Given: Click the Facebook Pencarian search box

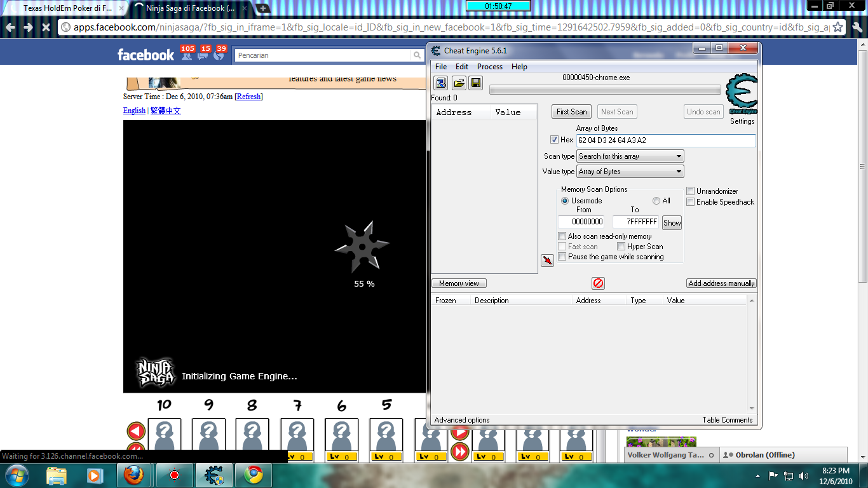Looking at the screenshot, I should (x=323, y=55).
